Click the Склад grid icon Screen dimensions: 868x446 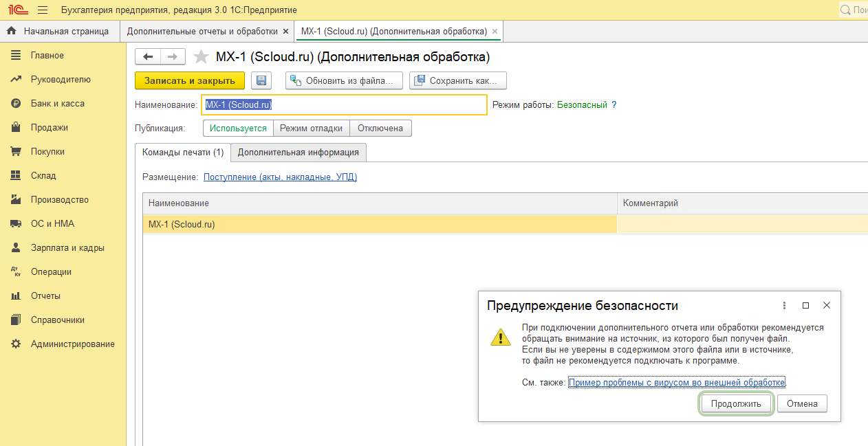pyautogui.click(x=16, y=175)
